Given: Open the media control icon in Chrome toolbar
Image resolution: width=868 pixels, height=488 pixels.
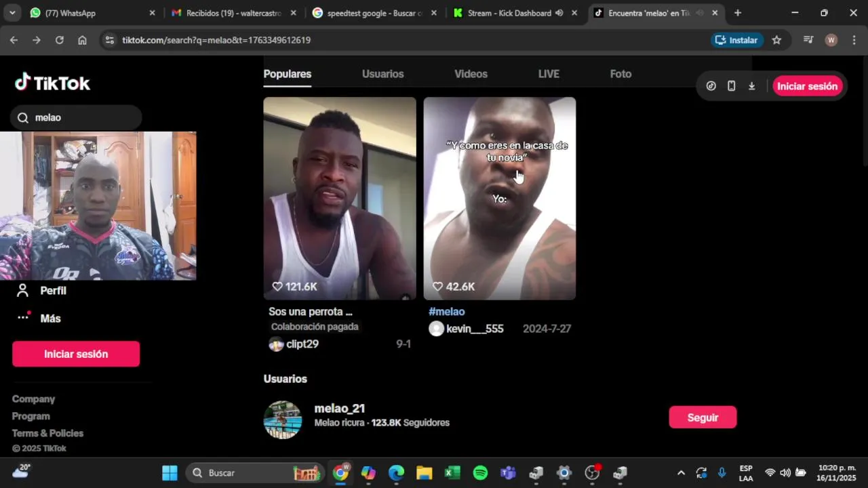Looking at the screenshot, I should tap(808, 40).
